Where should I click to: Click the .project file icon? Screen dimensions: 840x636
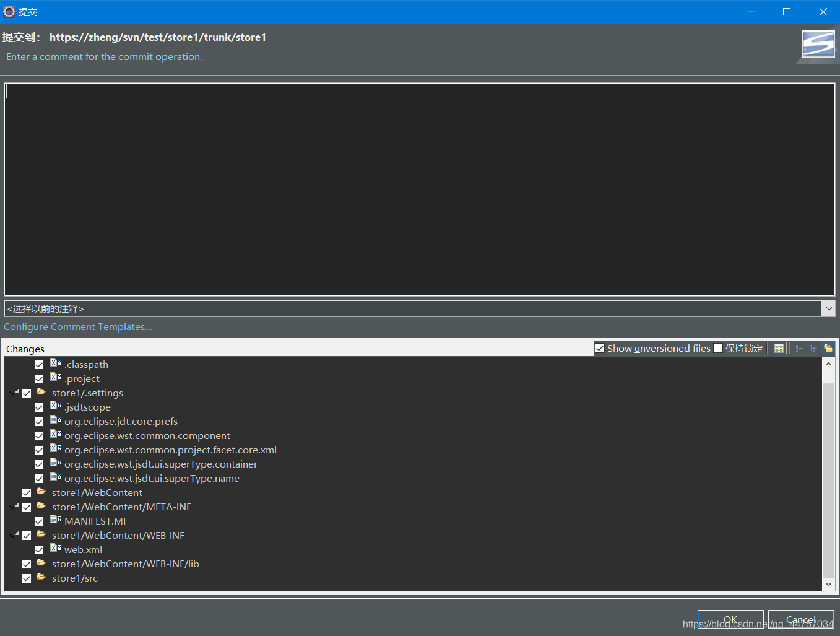[56, 377]
